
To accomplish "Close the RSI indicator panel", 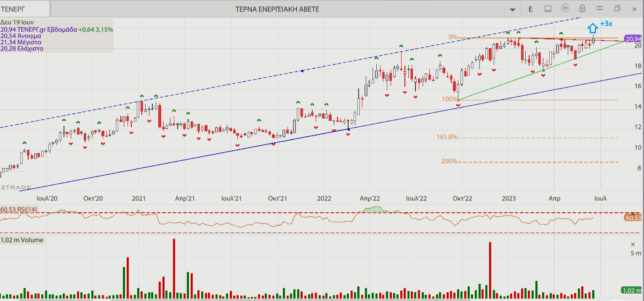I will click(633, 215).
